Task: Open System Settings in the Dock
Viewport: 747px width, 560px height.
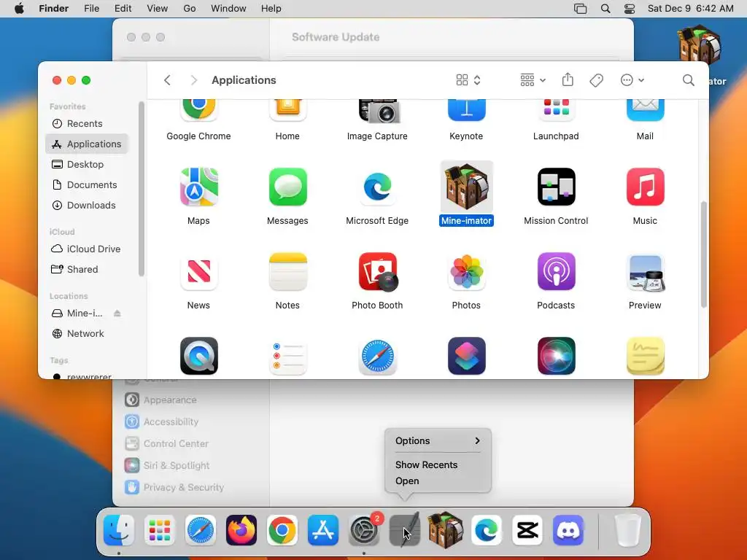Action: click(x=365, y=530)
